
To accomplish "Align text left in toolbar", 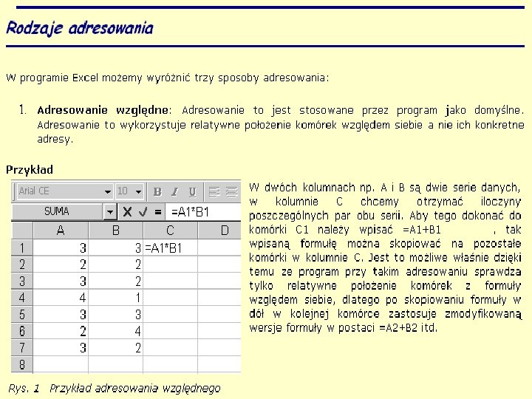I will tap(214, 192).
